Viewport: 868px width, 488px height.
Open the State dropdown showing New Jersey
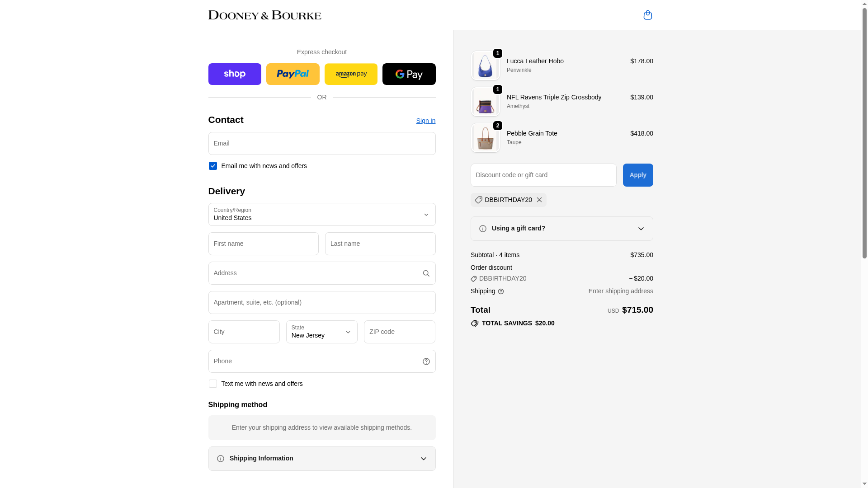pos(321,332)
